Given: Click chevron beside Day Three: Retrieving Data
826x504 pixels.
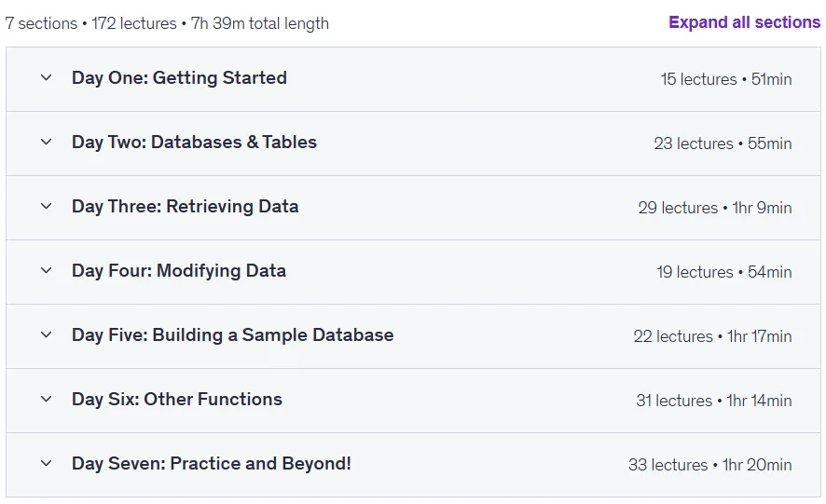Looking at the screenshot, I should click(47, 207).
